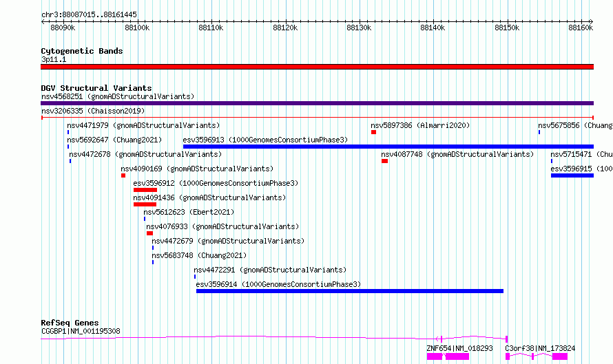The height and width of the screenshot is (364, 613).
Task: Open nsv5692647 (Chuang2021) label
Action: pyautogui.click(x=114, y=140)
